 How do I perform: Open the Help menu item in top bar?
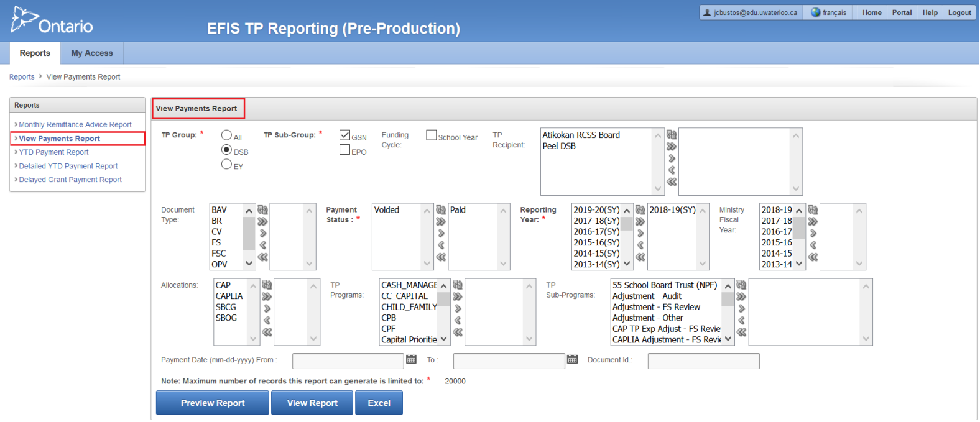pyautogui.click(x=930, y=12)
